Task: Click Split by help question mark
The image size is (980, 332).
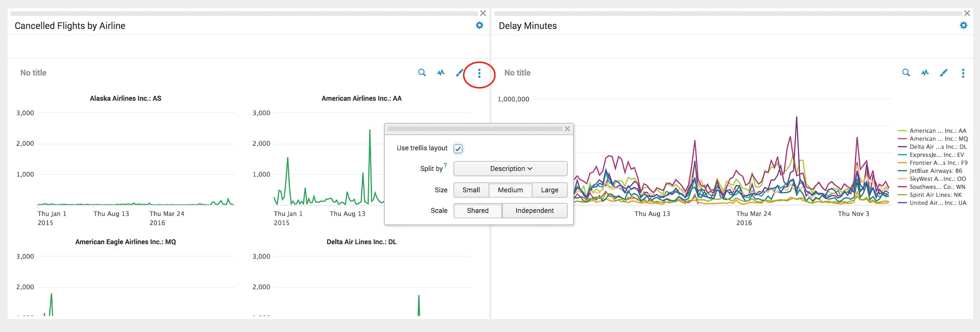Action: pyautogui.click(x=445, y=165)
